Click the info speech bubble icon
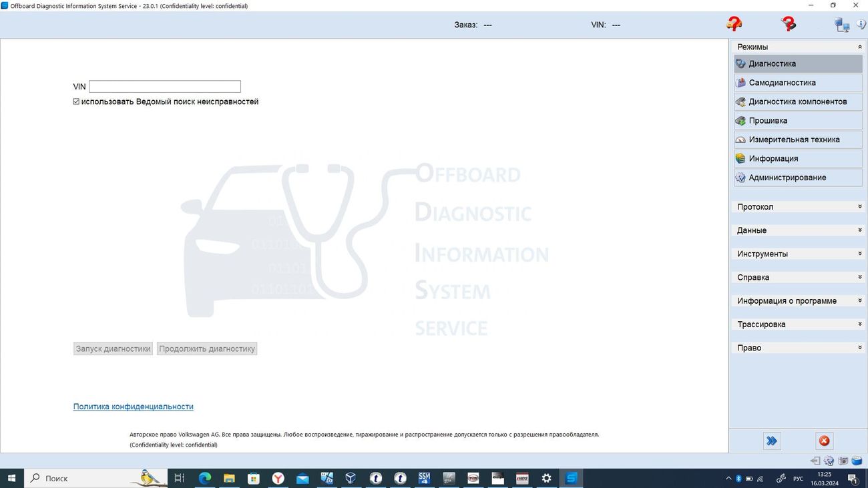 [x=861, y=25]
